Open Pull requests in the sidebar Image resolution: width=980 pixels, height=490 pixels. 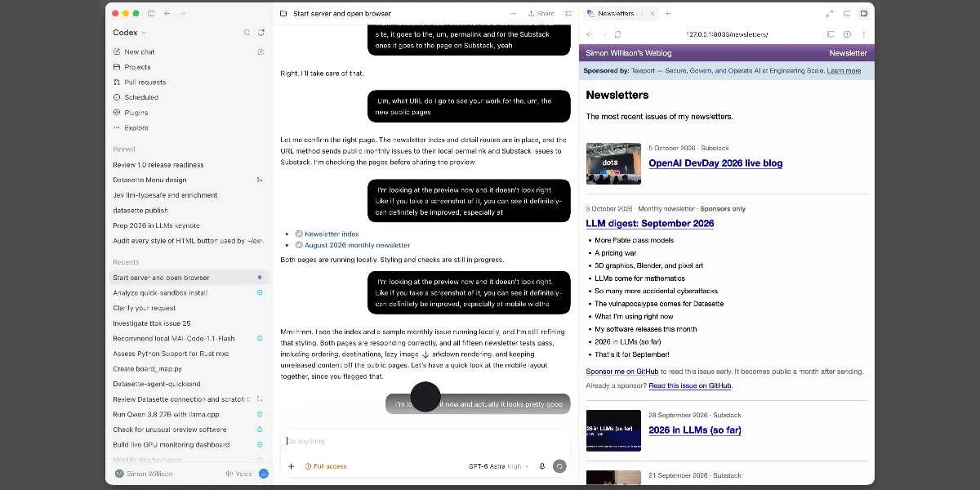[145, 82]
